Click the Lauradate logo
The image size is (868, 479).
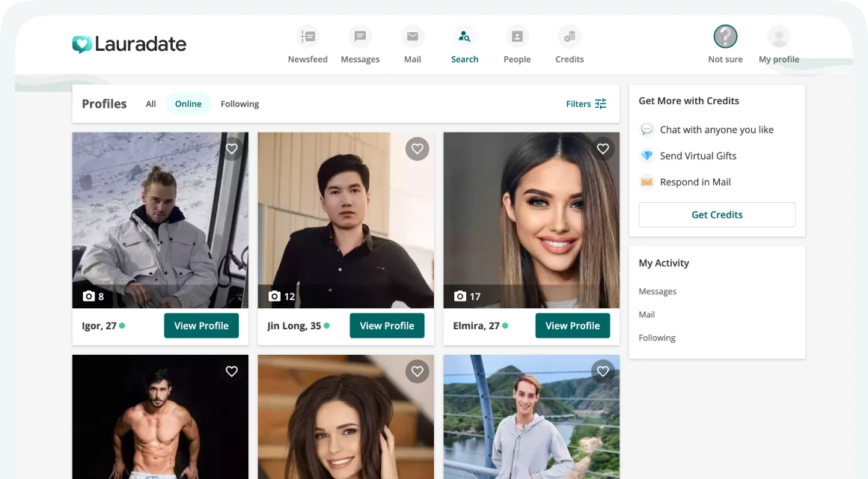tap(129, 44)
